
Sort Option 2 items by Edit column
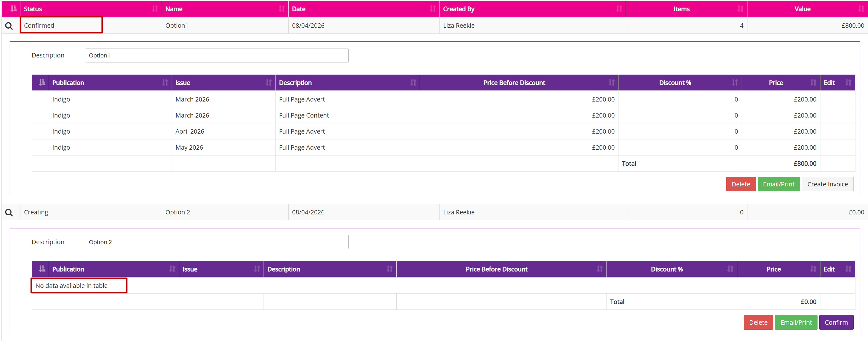pos(837,269)
